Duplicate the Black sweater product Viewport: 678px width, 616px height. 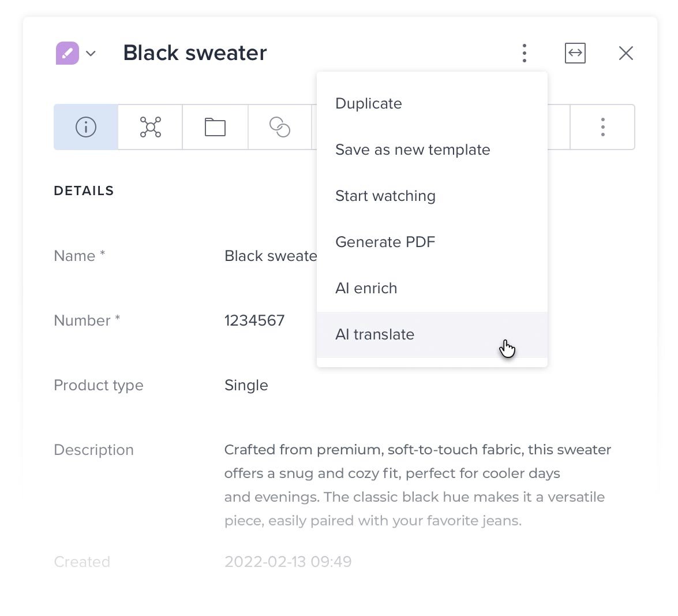[x=368, y=103]
